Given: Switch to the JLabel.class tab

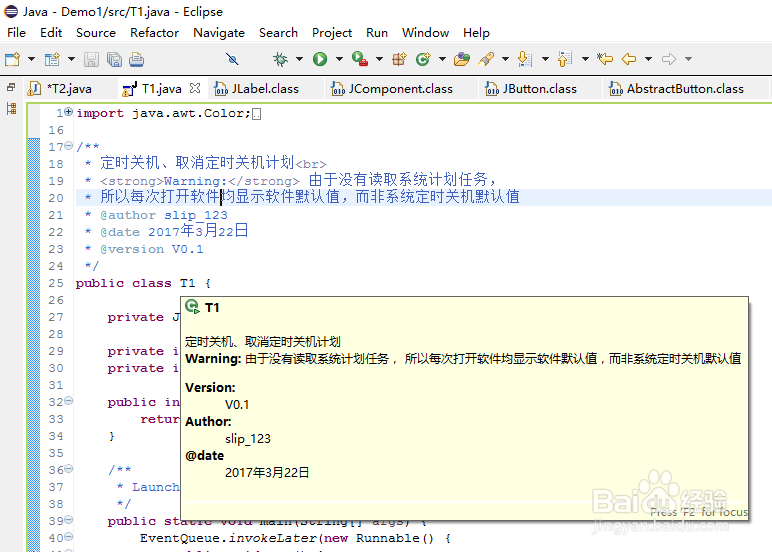Looking at the screenshot, I should [x=265, y=89].
